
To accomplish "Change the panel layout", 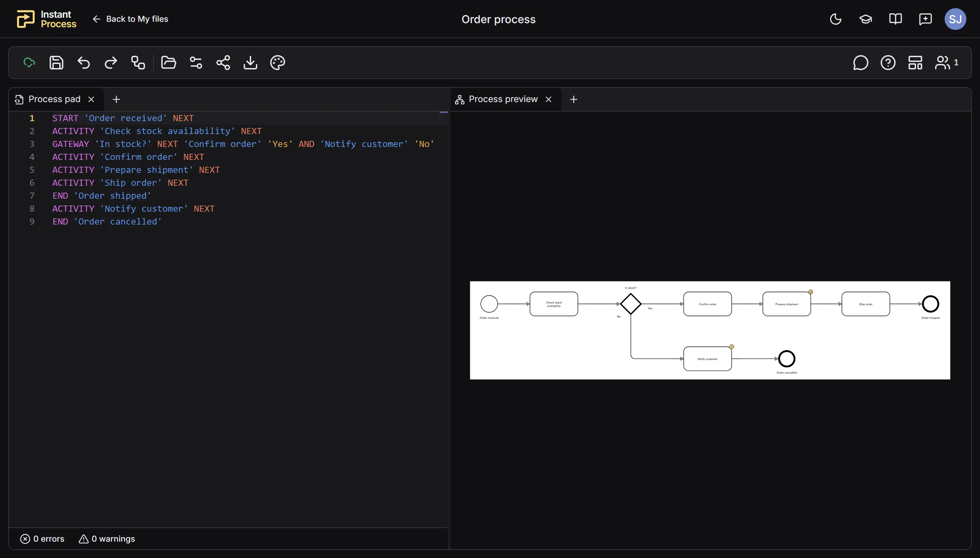I will click(915, 63).
